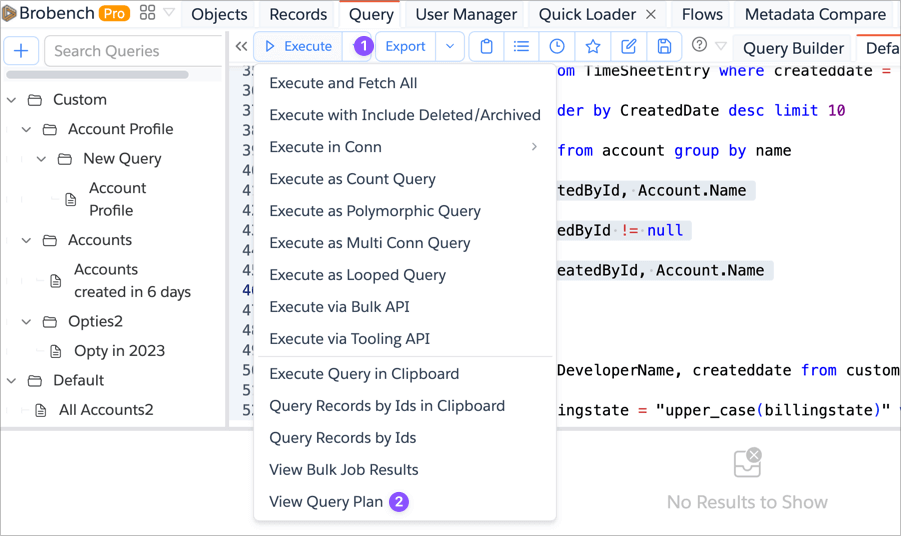Save the query with the floppy disk icon
Viewport: 901px width, 536px height.
pos(664,47)
